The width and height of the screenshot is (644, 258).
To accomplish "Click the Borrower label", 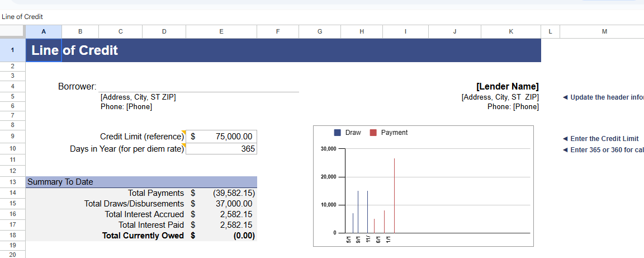I will (x=77, y=87).
